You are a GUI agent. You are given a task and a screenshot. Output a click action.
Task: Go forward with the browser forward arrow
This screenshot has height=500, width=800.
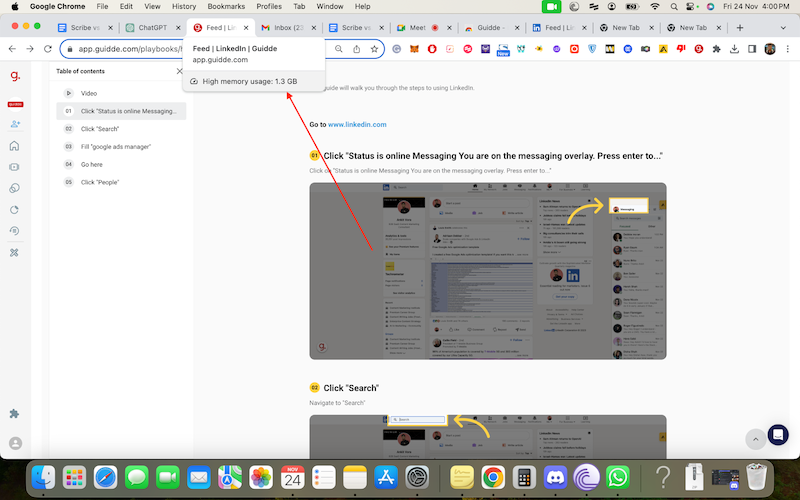point(30,49)
